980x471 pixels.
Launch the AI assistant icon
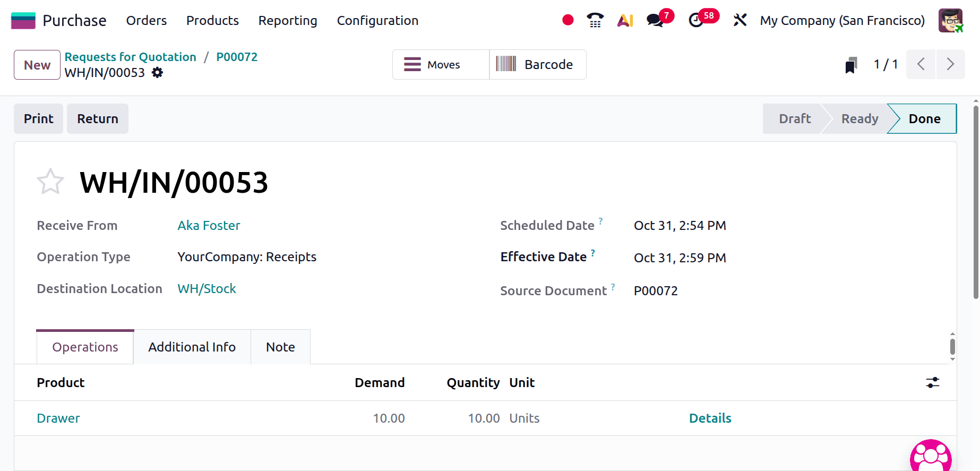click(x=625, y=20)
